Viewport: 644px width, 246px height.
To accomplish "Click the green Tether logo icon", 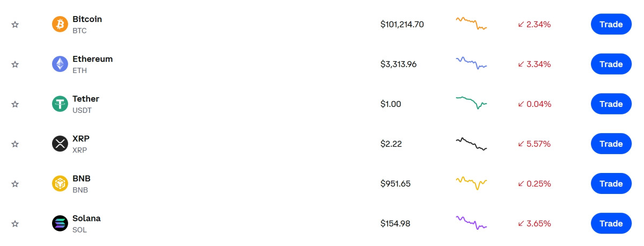I will click(60, 104).
